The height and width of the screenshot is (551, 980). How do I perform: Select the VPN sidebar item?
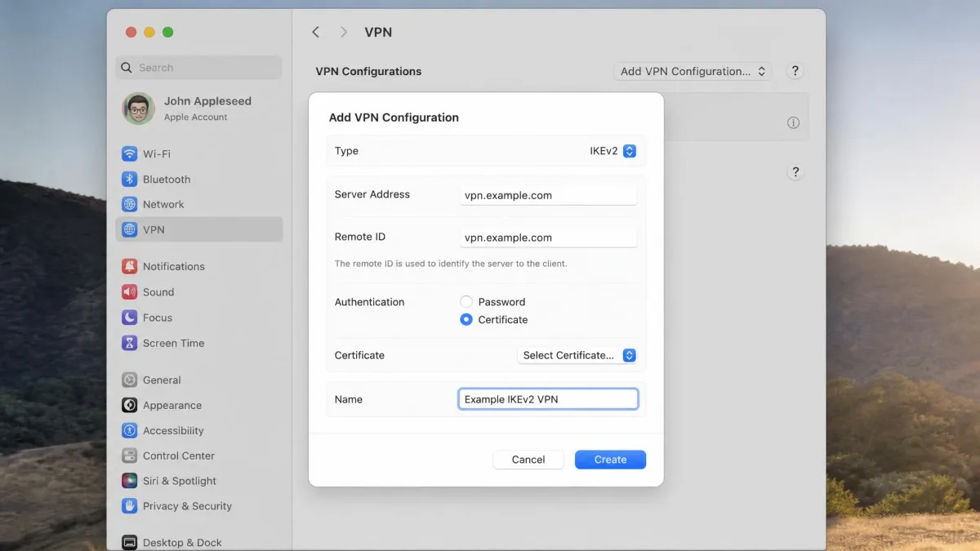click(x=199, y=229)
